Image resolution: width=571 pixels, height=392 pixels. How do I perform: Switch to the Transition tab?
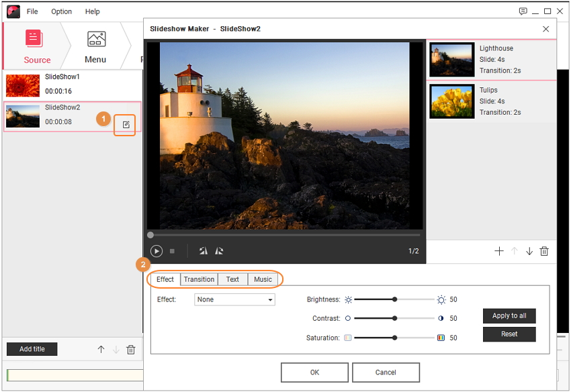click(x=199, y=279)
